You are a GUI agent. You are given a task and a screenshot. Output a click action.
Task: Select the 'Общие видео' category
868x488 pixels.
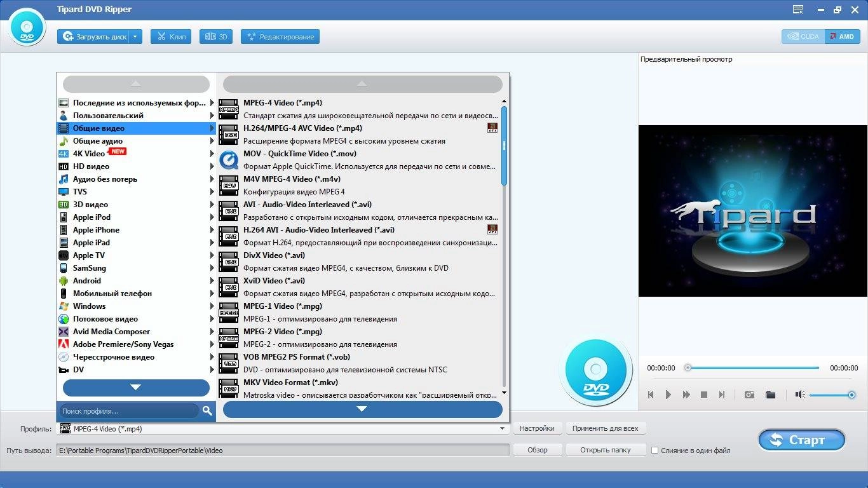tap(137, 128)
